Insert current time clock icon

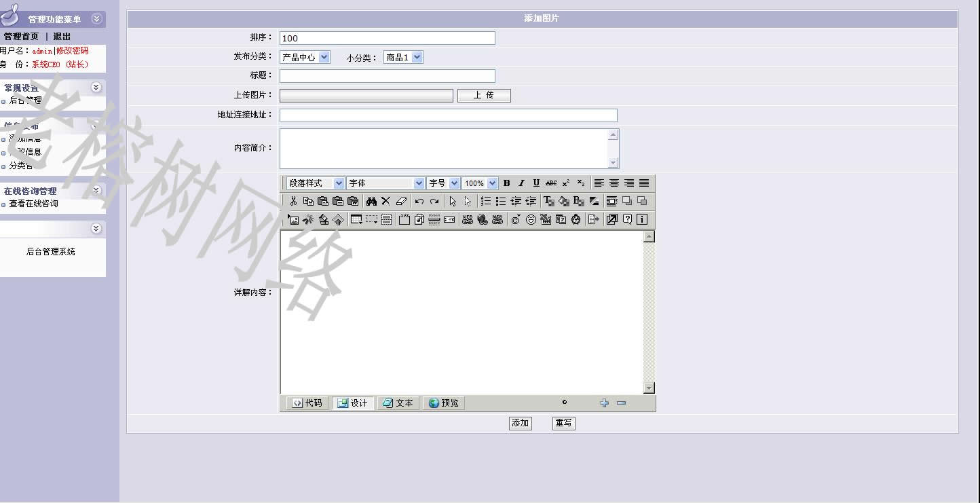(x=576, y=219)
